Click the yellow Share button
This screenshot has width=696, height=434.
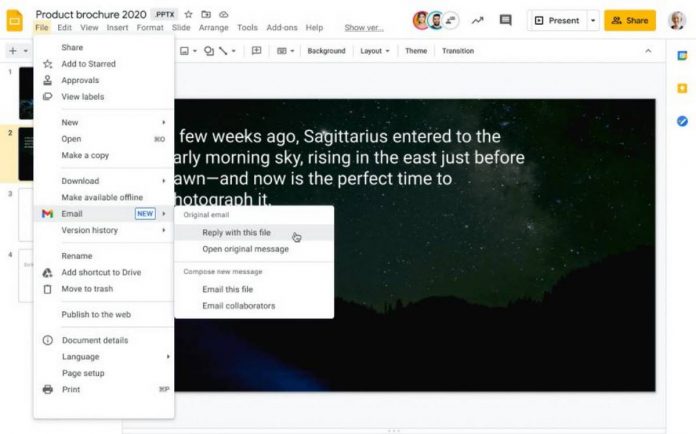click(x=629, y=20)
